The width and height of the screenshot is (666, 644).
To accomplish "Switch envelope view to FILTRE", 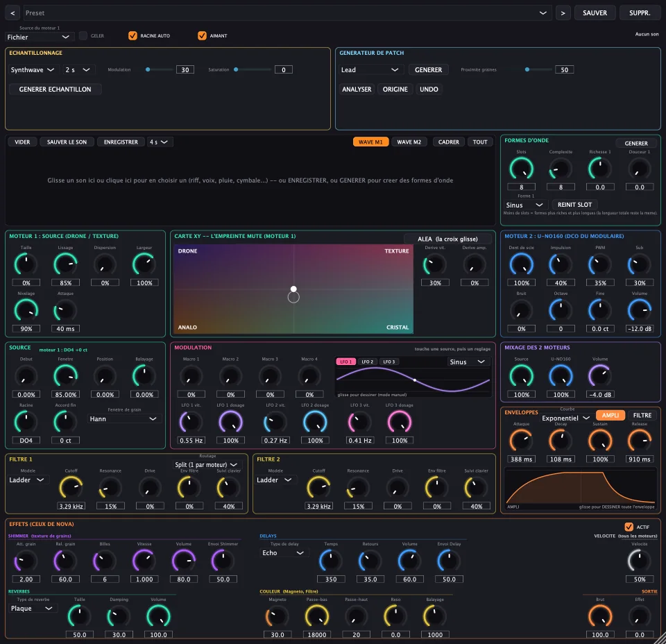I will coord(642,415).
